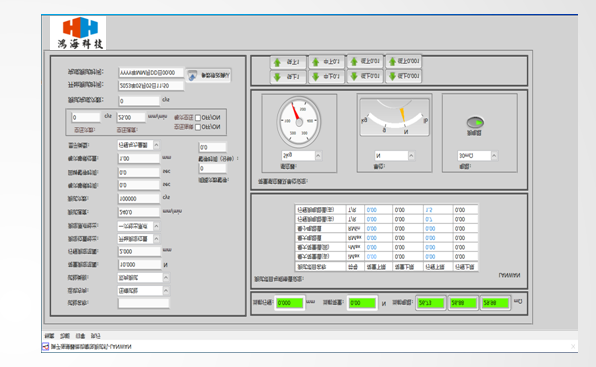Click the input field showing 100000
Screen dimensions: 596x367
(139, 199)
